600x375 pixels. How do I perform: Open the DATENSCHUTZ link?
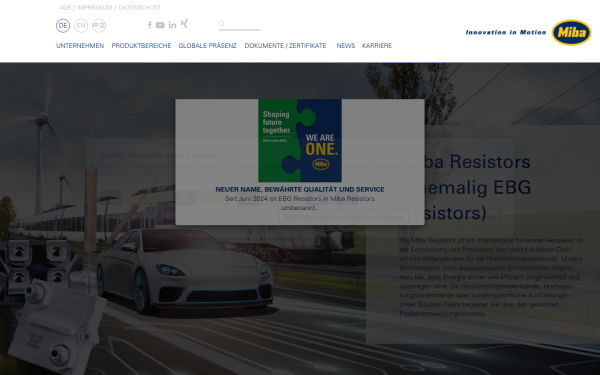(139, 8)
